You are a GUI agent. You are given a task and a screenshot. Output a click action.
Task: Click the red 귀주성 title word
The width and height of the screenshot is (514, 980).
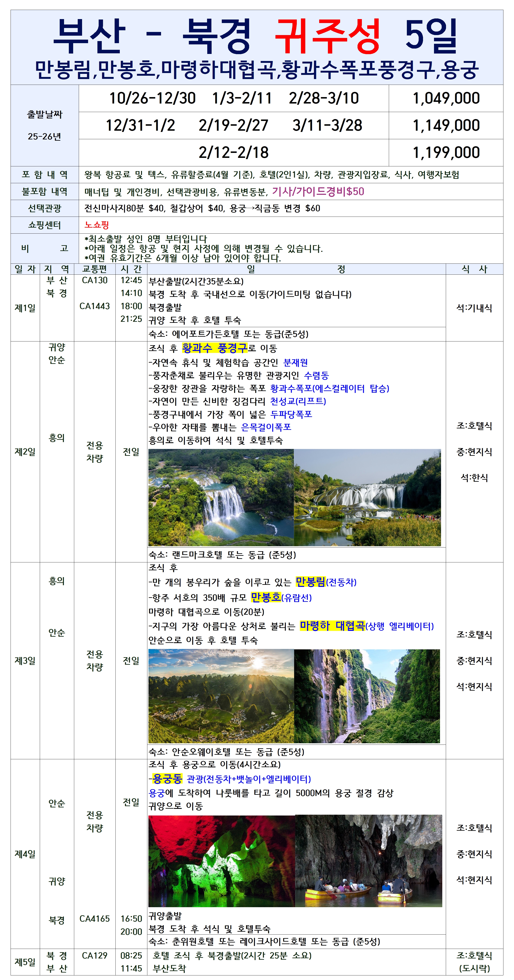[x=327, y=36]
